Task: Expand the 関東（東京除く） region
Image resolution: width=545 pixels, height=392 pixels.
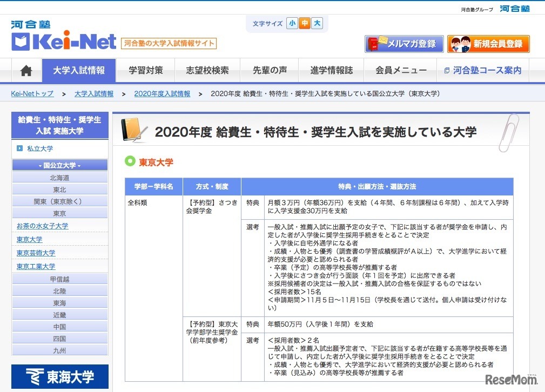Action: 60,201
